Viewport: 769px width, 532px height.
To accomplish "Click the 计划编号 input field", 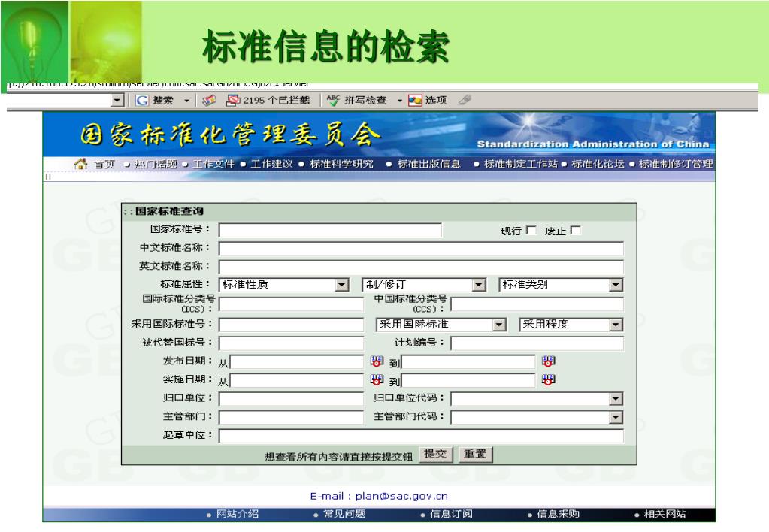I will tap(537, 343).
